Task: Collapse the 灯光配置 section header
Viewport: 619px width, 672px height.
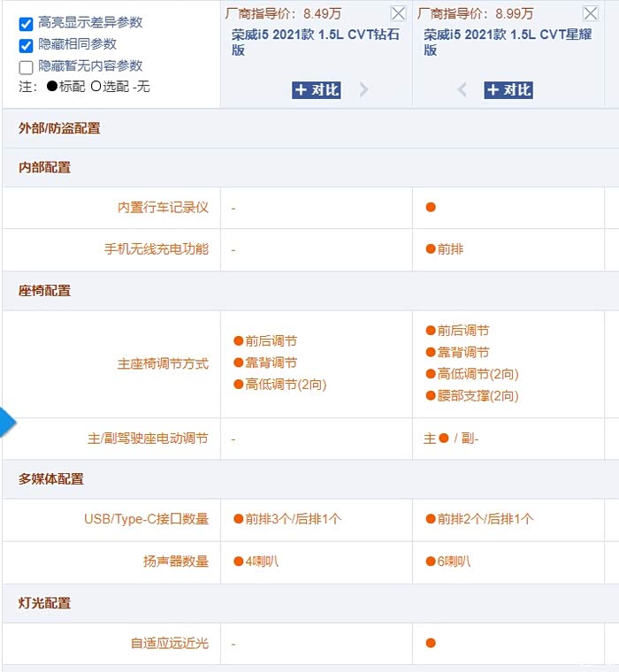Action: [310, 603]
